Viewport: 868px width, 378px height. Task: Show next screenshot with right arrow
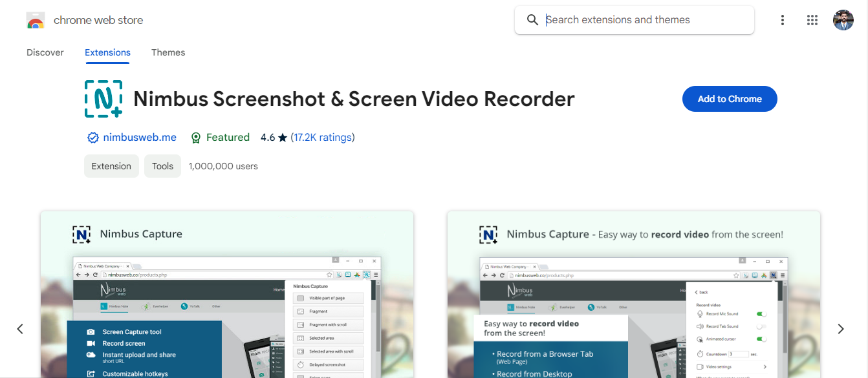[841, 329]
